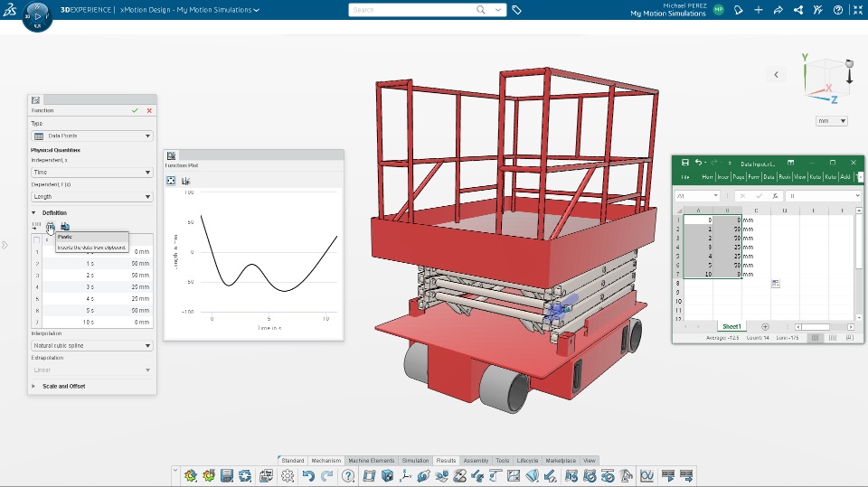The width and height of the screenshot is (868, 487).
Task: Switch Excel to Page Layout view
Action: [833, 338]
